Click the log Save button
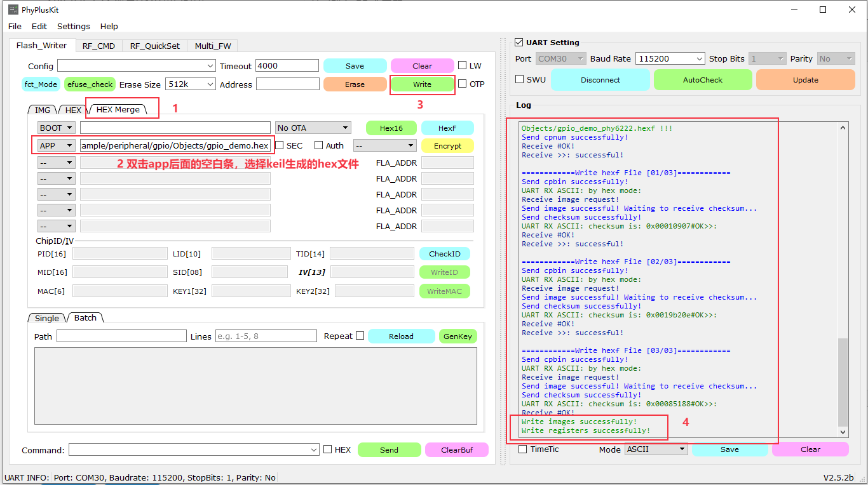This screenshot has width=868, height=485. [x=730, y=449]
